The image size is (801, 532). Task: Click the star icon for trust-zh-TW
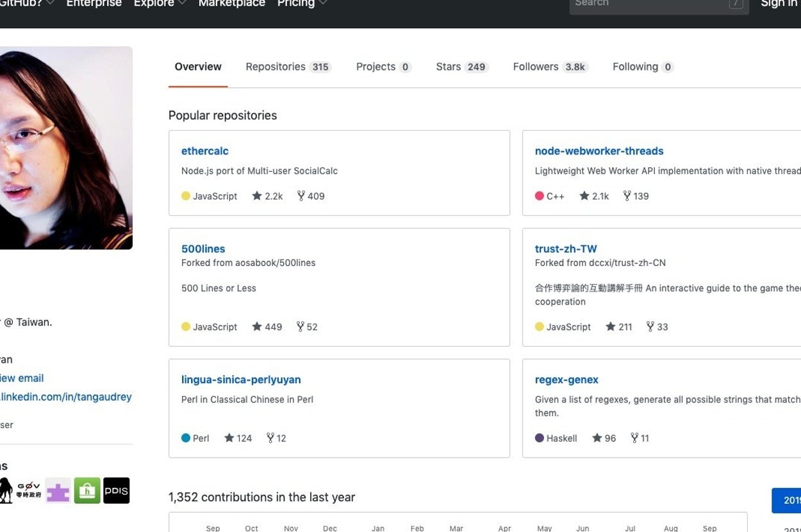click(x=611, y=326)
